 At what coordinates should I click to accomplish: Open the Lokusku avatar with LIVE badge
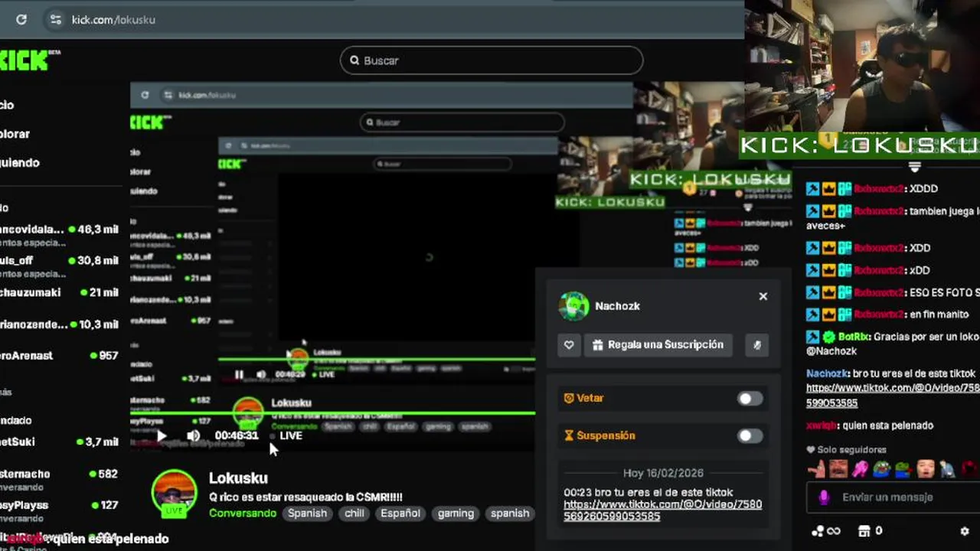(x=175, y=493)
